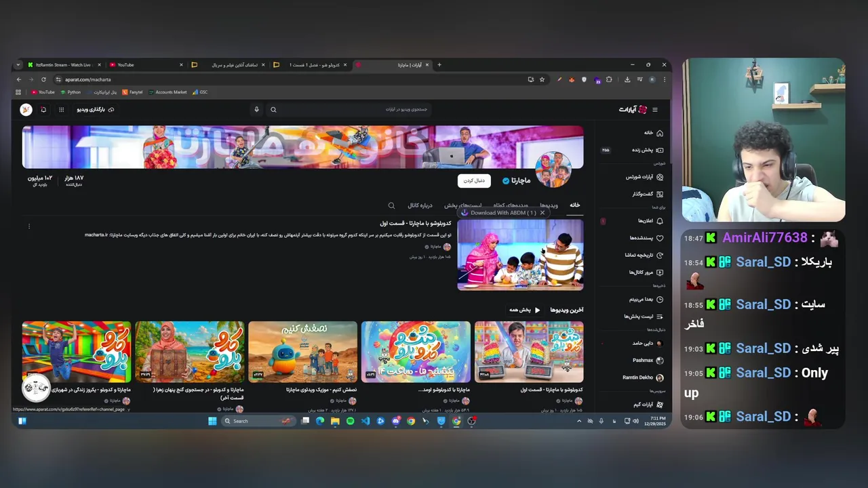Open video thumbnail نصفش کنیم music video

click(x=302, y=352)
